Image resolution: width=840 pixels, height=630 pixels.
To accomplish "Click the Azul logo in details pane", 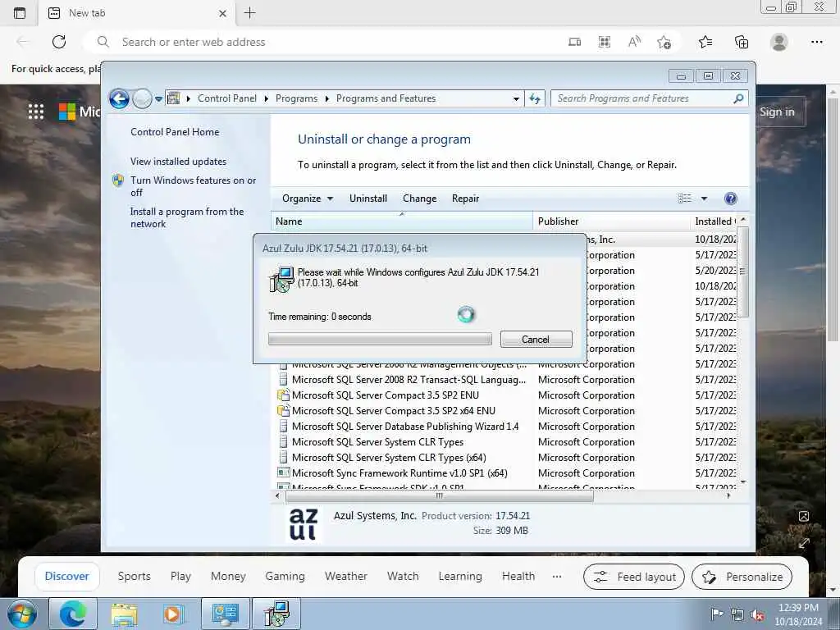I will 304,524.
